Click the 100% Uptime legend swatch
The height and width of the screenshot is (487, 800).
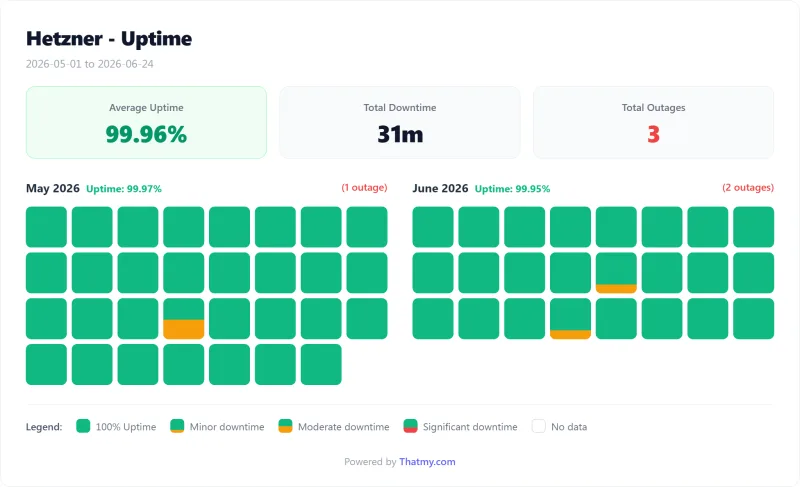click(83, 426)
